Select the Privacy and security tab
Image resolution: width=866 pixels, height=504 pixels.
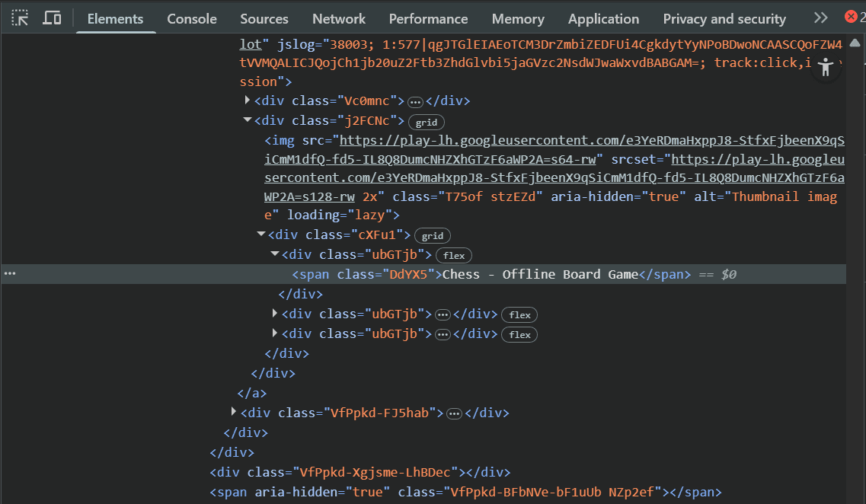724,19
